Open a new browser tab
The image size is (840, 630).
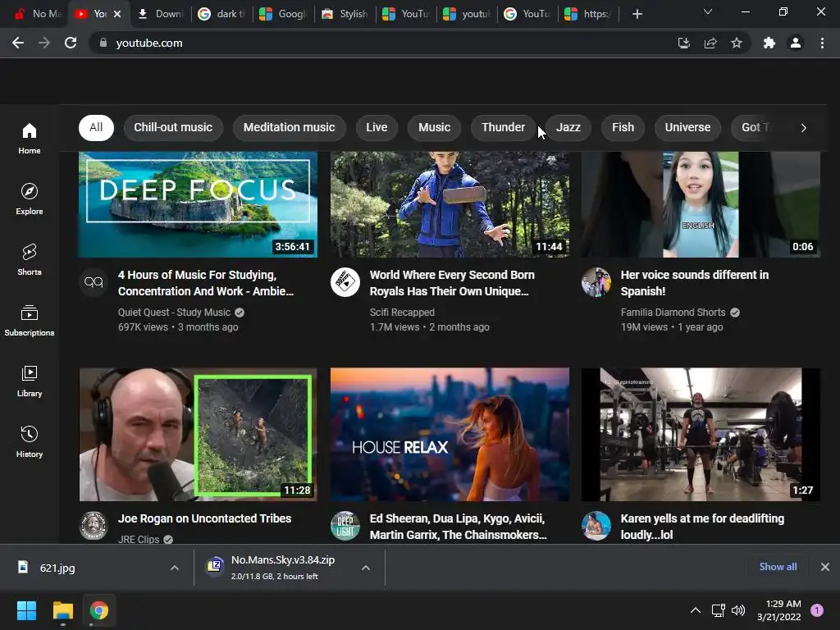pyautogui.click(x=637, y=14)
